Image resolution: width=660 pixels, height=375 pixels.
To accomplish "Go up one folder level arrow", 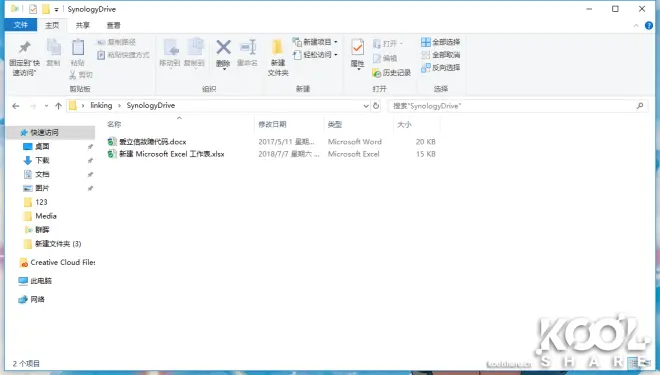I will click(x=59, y=106).
